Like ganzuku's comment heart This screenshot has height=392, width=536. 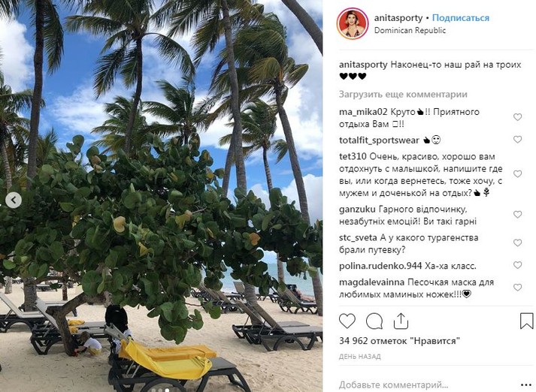(x=517, y=215)
